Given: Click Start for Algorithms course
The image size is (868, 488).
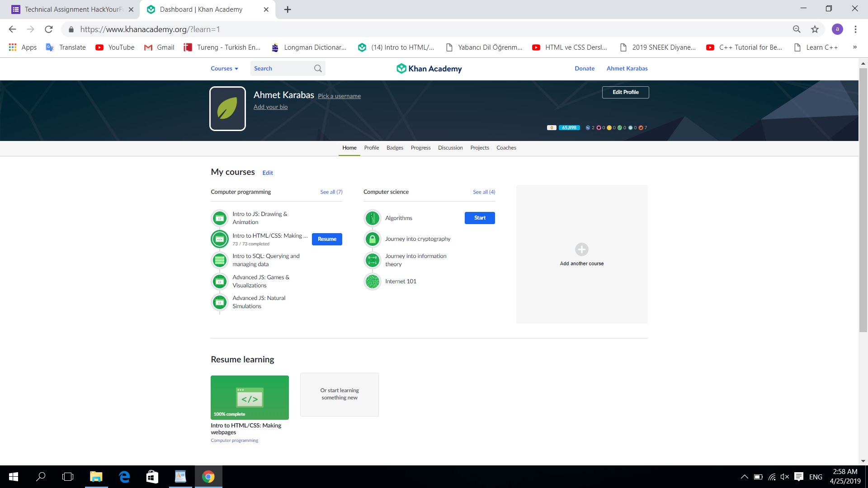Looking at the screenshot, I should pos(480,218).
